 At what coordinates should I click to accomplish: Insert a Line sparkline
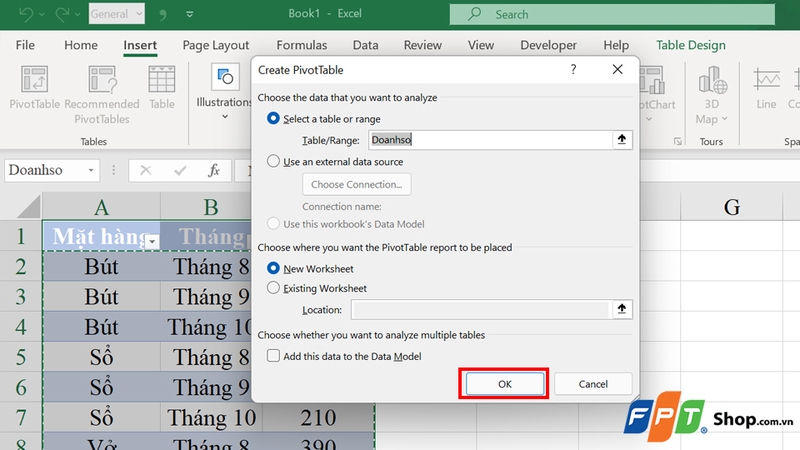[766, 88]
